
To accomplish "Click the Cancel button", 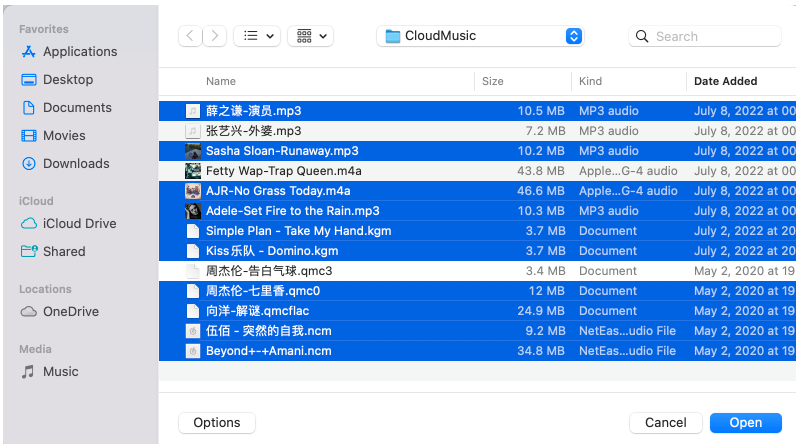I will [666, 423].
